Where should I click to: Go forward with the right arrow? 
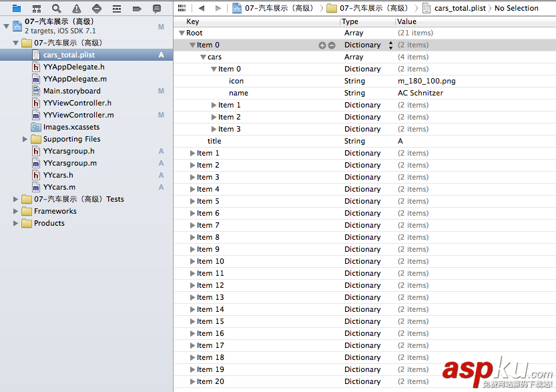tap(218, 8)
